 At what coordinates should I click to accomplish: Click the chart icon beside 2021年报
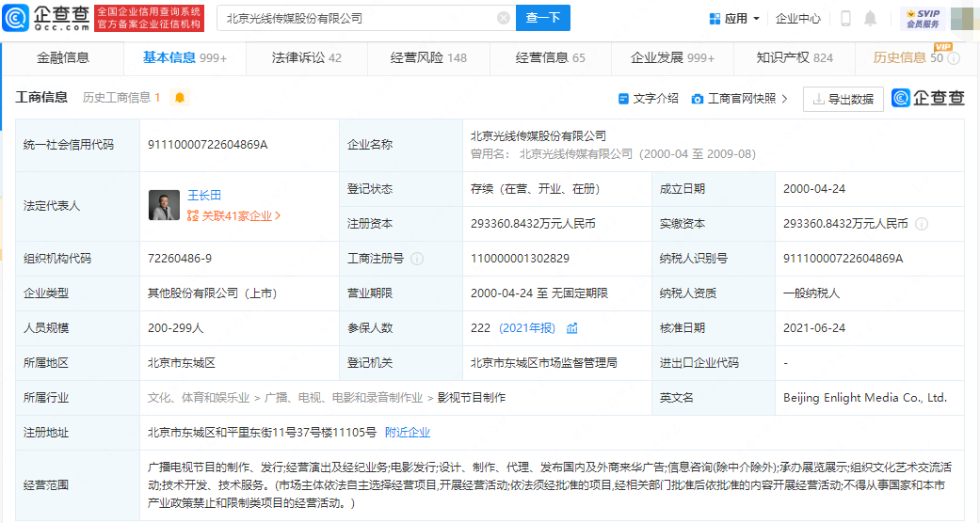pyautogui.click(x=571, y=328)
